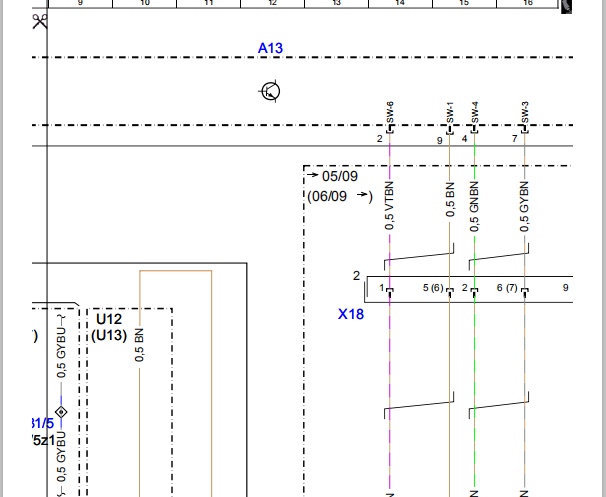Select the 0,5 GNBN wire label
The image size is (606, 497).
tap(474, 207)
